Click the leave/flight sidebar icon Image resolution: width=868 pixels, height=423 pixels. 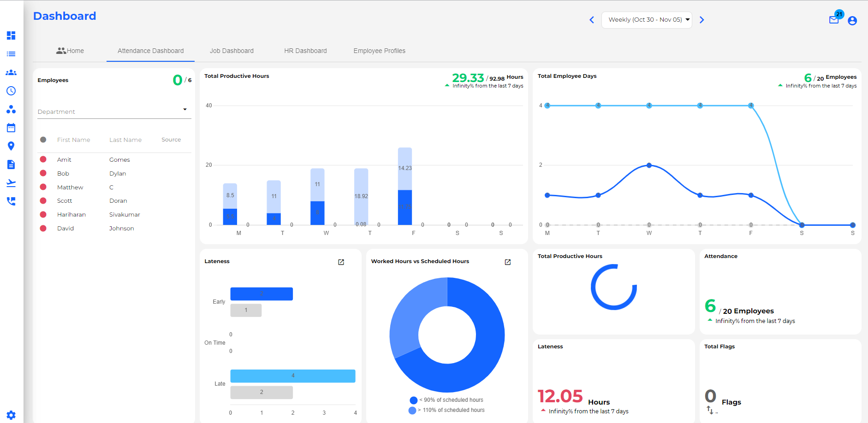click(x=11, y=183)
